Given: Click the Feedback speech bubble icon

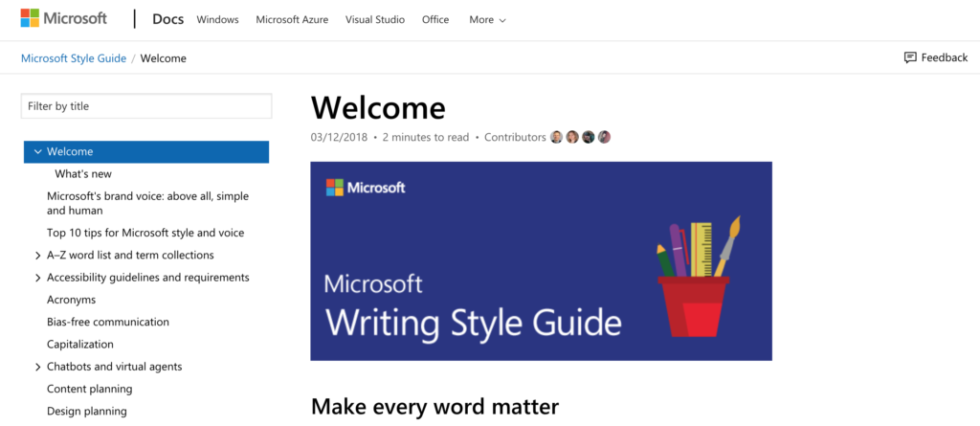Looking at the screenshot, I should click(910, 58).
